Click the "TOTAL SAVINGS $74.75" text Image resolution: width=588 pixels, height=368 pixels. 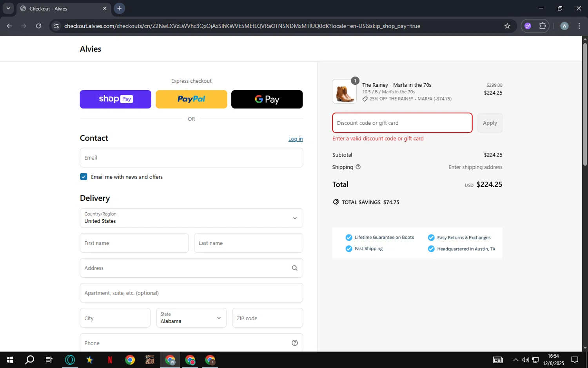click(x=370, y=202)
